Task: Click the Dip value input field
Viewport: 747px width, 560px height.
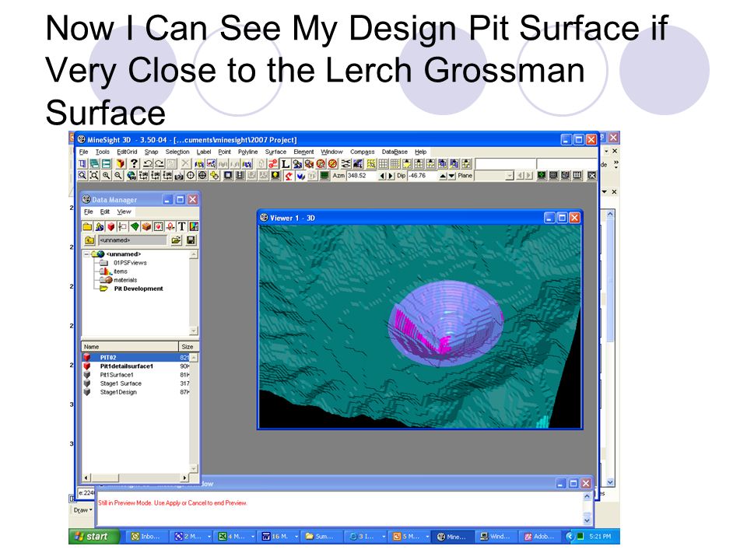Action: tap(423, 176)
